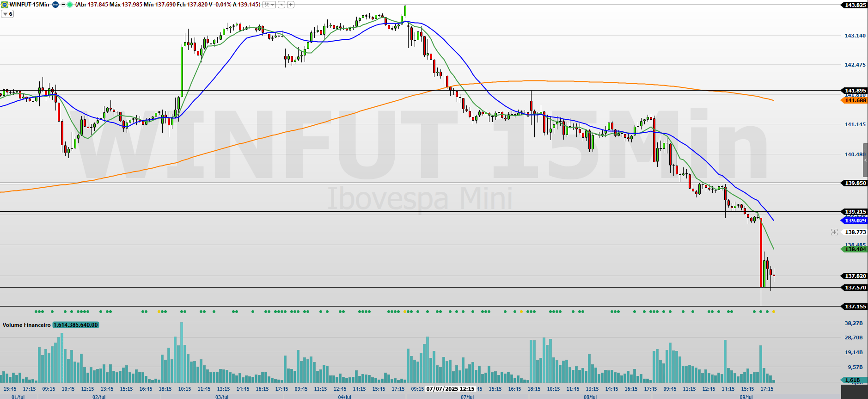This screenshot has height=399, width=868.
Task: Expand the indicator list labeled 6
Action: pyautogui.click(x=7, y=14)
